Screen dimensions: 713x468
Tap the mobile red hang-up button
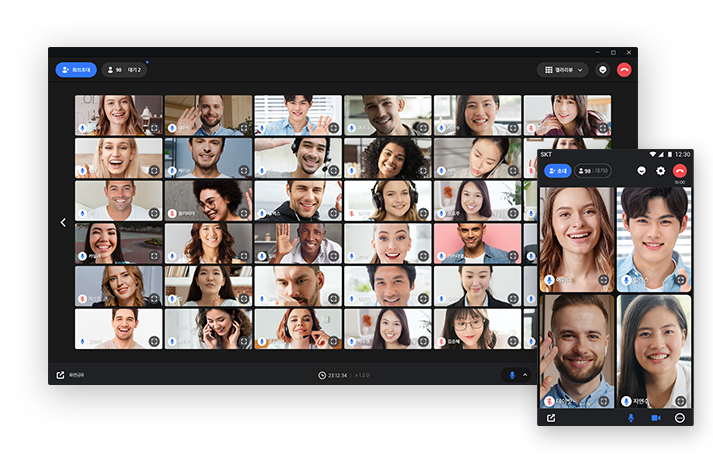680,171
